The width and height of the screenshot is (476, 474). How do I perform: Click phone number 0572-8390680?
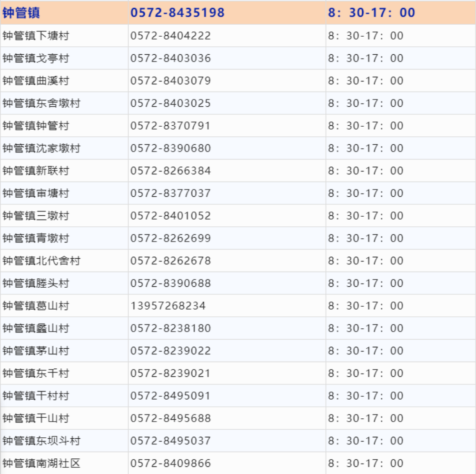tap(170, 148)
